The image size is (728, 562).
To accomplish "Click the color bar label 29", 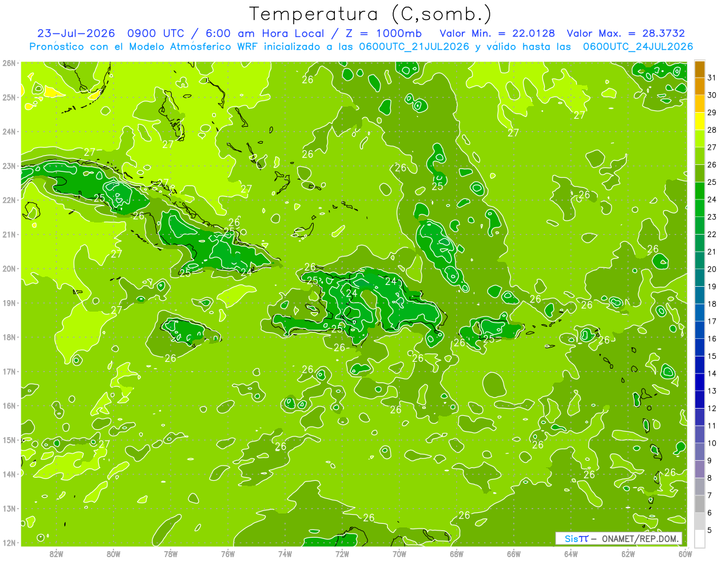I will (712, 112).
